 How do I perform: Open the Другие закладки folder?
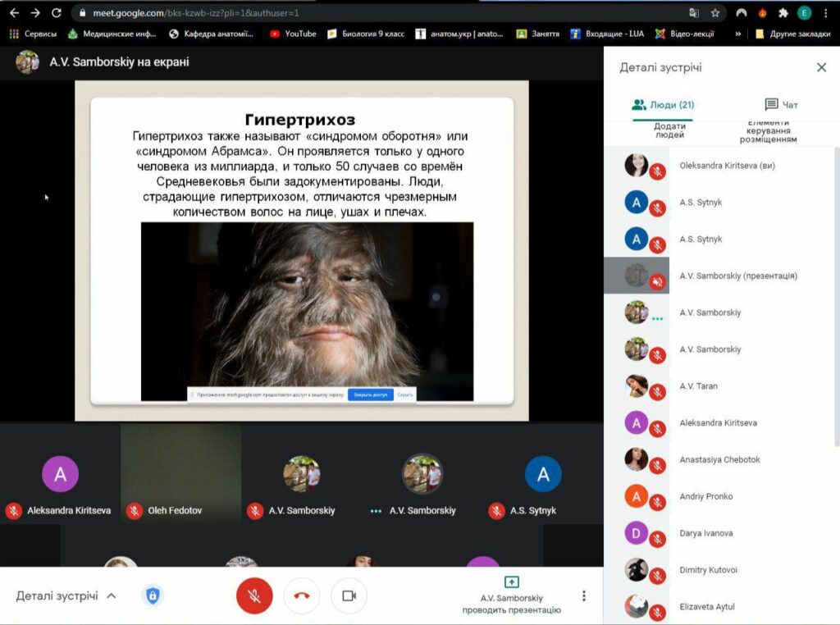click(x=793, y=34)
